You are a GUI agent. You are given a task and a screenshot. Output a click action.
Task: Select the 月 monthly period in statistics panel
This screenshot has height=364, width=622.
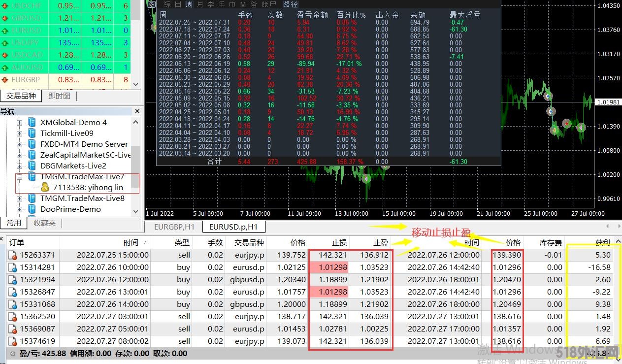[199, 4]
